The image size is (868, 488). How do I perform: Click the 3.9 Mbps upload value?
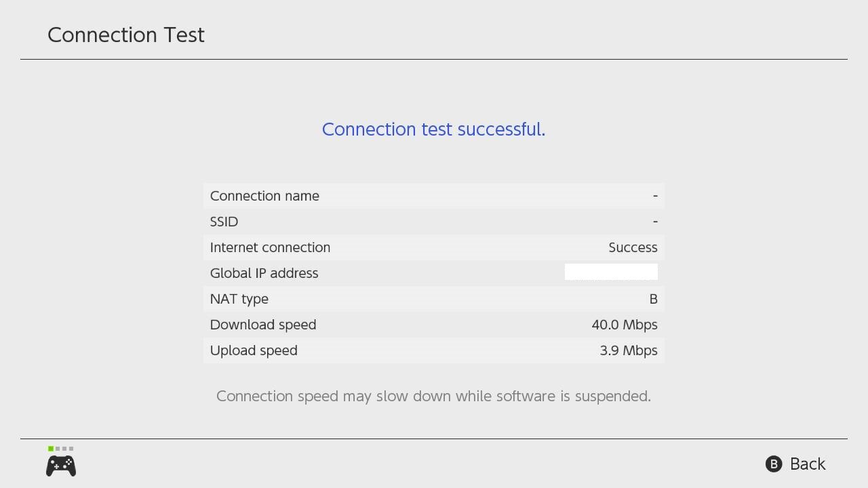pos(628,350)
